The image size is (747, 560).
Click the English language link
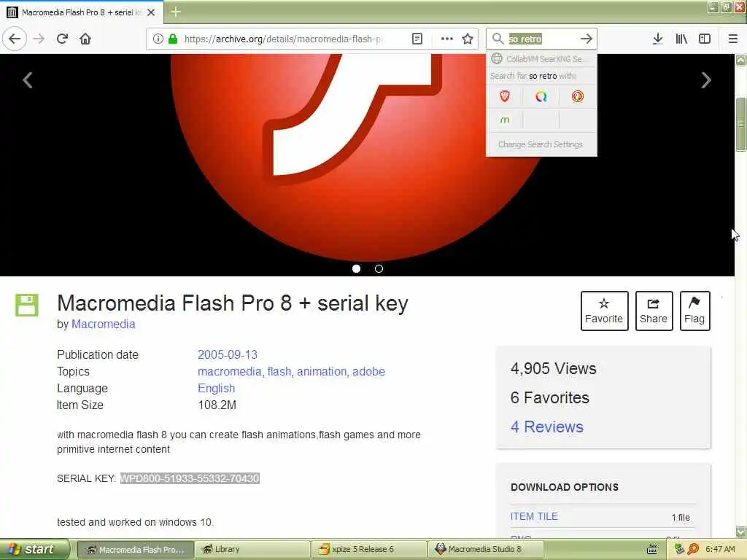pos(216,388)
